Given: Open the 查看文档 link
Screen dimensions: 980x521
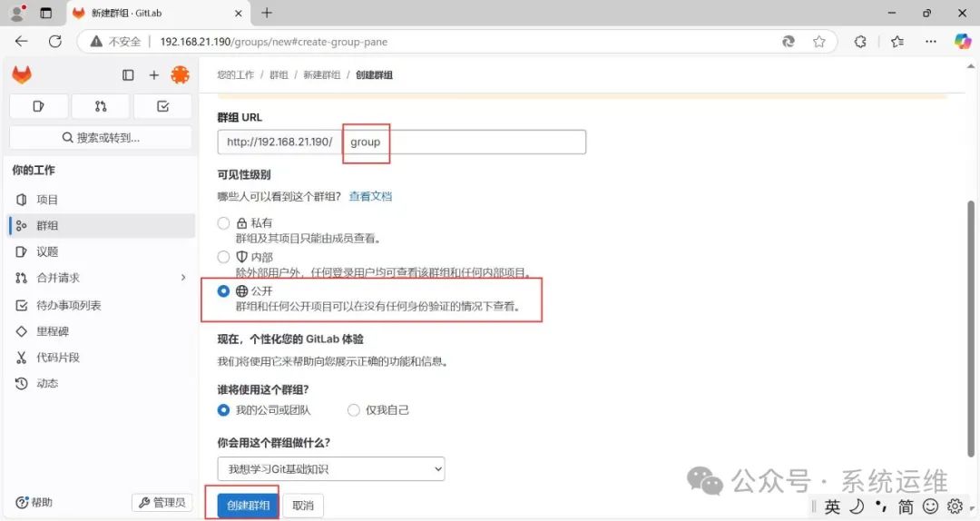Looking at the screenshot, I should (x=370, y=196).
